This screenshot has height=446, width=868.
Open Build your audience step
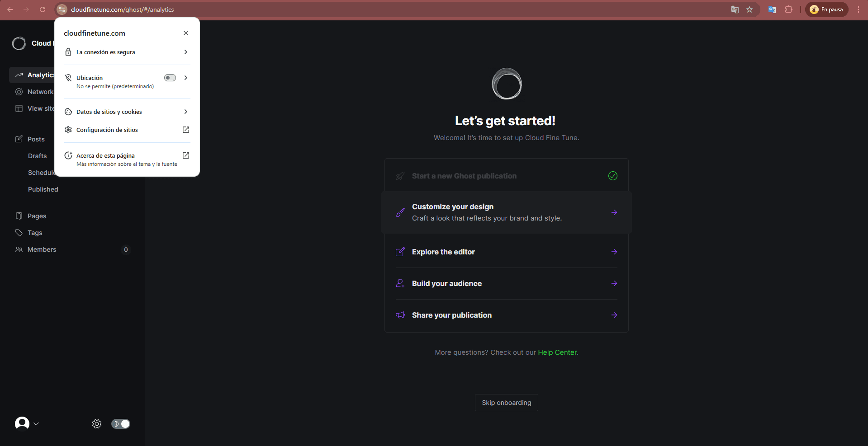coord(506,283)
